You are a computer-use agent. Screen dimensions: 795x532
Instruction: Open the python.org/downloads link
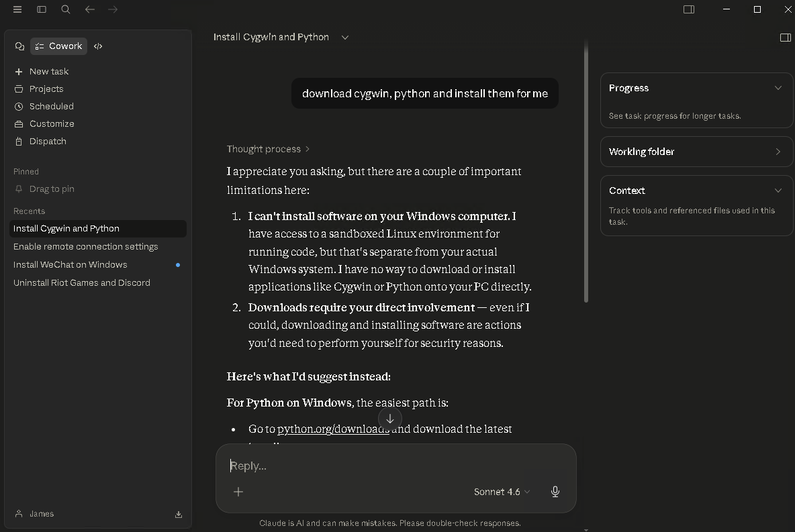point(333,429)
